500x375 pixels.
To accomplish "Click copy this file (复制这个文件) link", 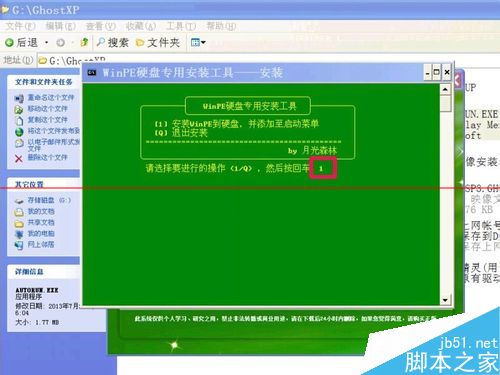I will [47, 120].
